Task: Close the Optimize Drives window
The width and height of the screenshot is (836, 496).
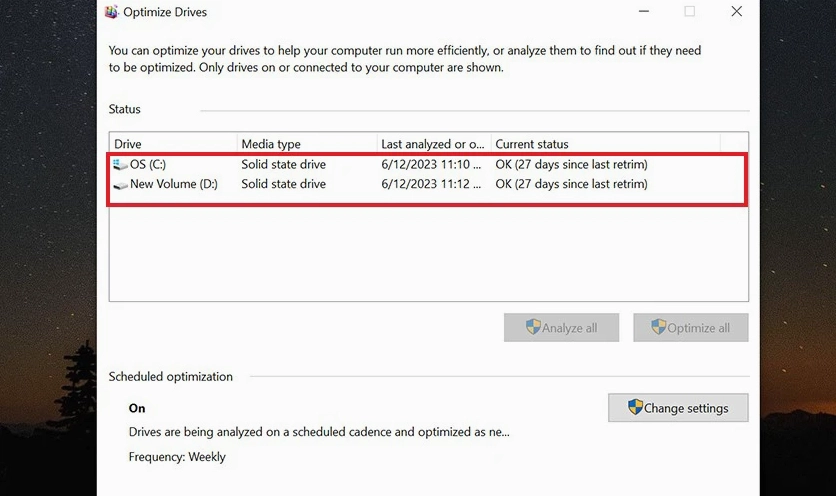Action: point(736,12)
